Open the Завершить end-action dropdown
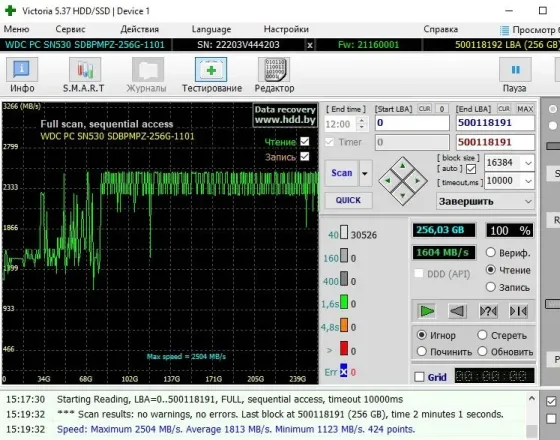This screenshot has height=440, width=560. pyautogui.click(x=485, y=201)
